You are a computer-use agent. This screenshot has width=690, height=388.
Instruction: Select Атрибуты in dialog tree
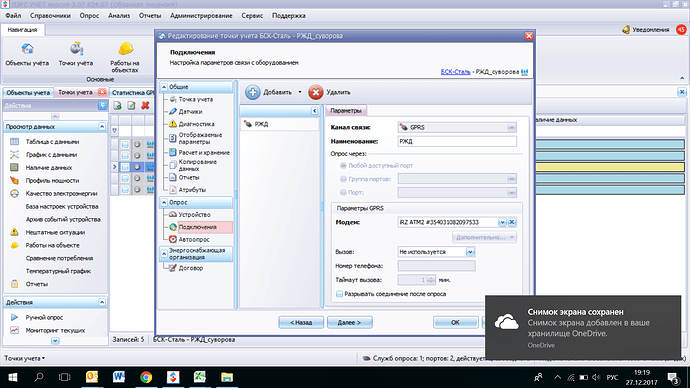192,190
